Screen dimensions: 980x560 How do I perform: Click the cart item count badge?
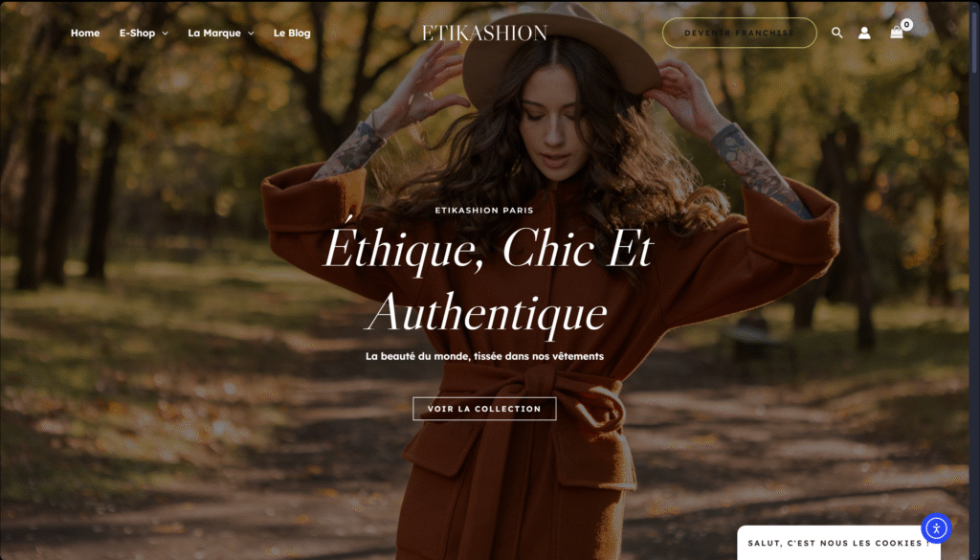pos(907,24)
